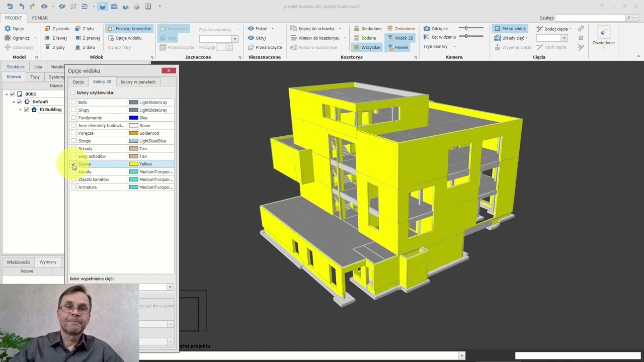Open Kolor wypełnienia cięć dropdown
The image size is (644, 362).
tap(170, 287)
